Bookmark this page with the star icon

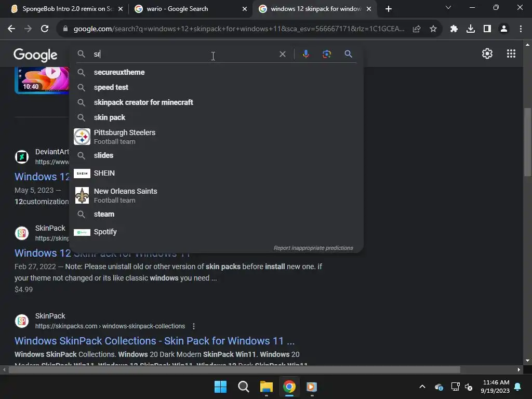pyautogui.click(x=433, y=29)
